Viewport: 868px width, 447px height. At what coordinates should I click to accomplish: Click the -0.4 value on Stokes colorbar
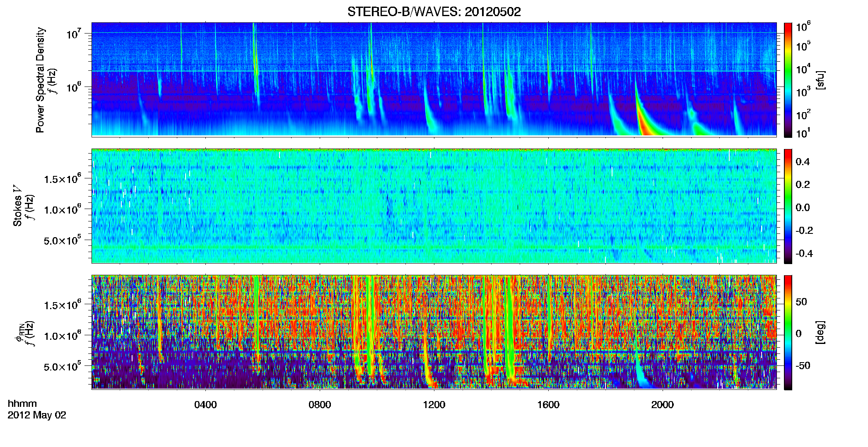click(x=804, y=254)
